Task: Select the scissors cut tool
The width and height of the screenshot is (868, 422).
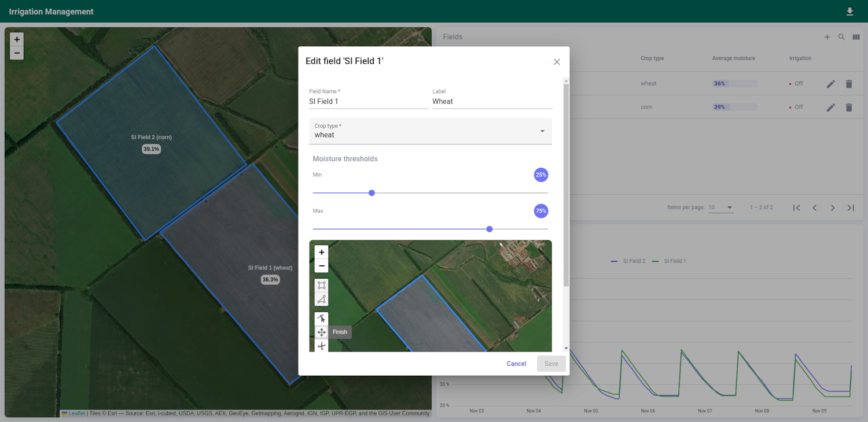Action: pyautogui.click(x=322, y=346)
